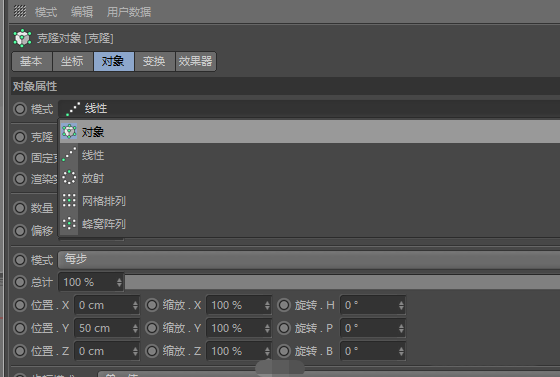
Task: Select the 放射 radial icon in dropdown list
Action: click(69, 177)
